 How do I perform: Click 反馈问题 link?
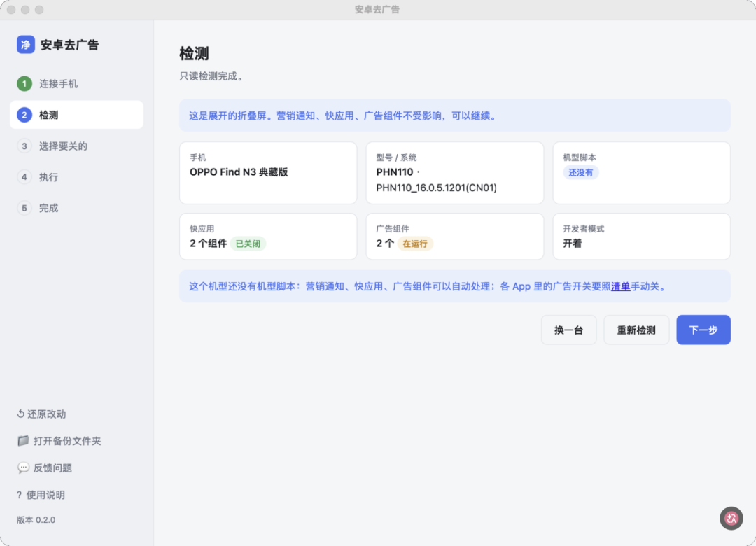tap(44, 468)
